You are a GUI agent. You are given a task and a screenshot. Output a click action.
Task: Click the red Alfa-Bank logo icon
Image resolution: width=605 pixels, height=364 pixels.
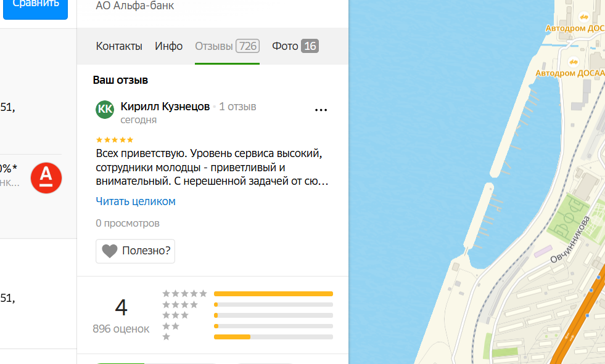click(46, 177)
